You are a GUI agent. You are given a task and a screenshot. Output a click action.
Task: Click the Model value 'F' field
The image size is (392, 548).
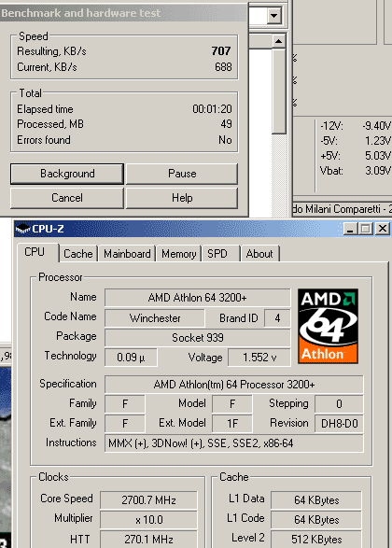(232, 404)
